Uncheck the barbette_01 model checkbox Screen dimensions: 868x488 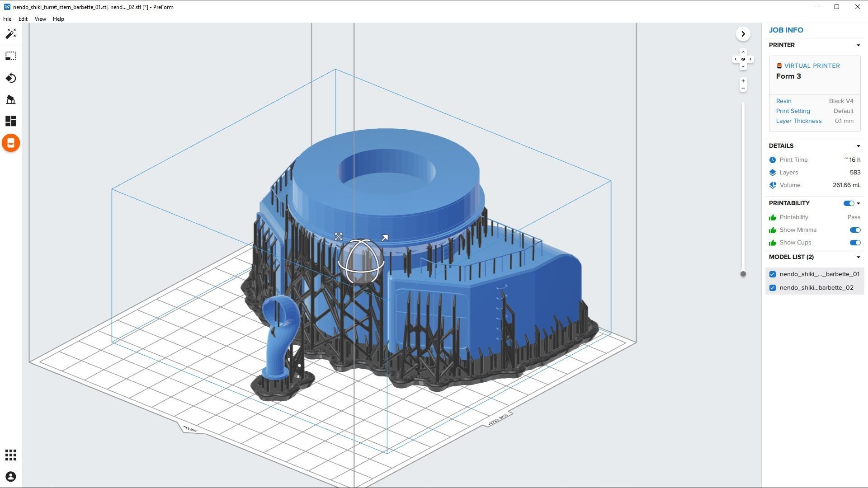(x=773, y=274)
